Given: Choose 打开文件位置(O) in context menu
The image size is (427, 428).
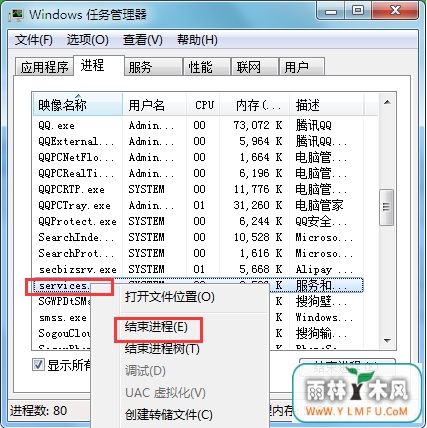Looking at the screenshot, I should tap(170, 297).
